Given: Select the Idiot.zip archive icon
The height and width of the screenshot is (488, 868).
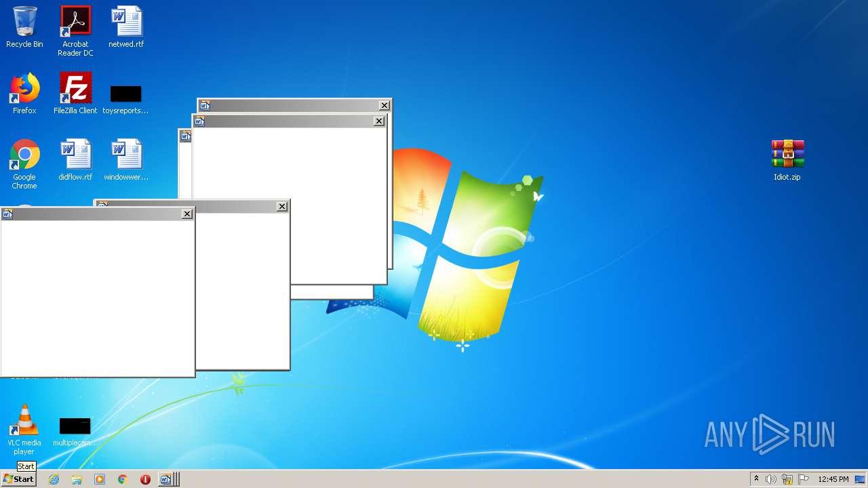Looking at the screenshot, I should (x=787, y=160).
